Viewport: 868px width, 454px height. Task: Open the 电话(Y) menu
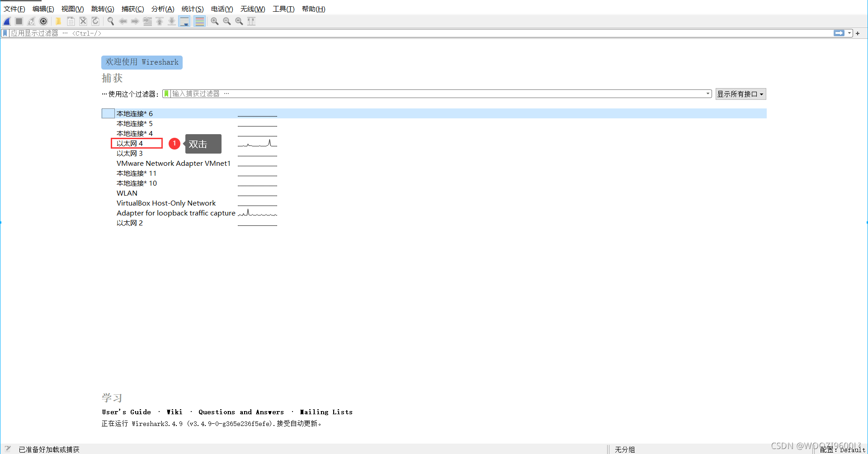click(222, 9)
